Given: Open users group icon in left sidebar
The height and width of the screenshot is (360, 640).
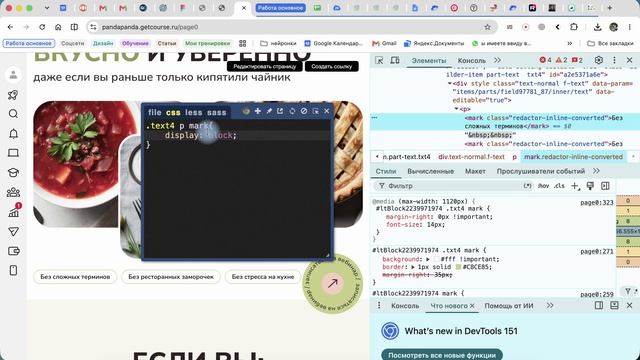Looking at the screenshot, I should click(x=13, y=192).
